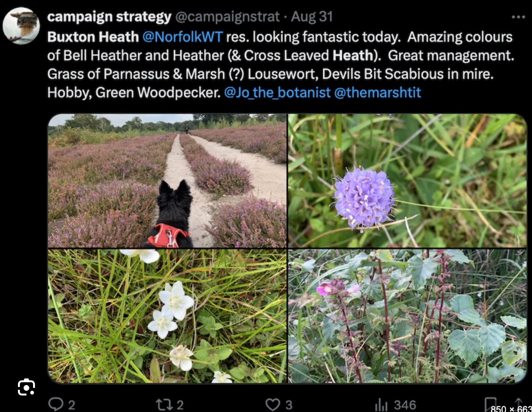Image resolution: width=532 pixels, height=412 pixels.
Task: Click the campaign strategy display name
Action: point(109,17)
